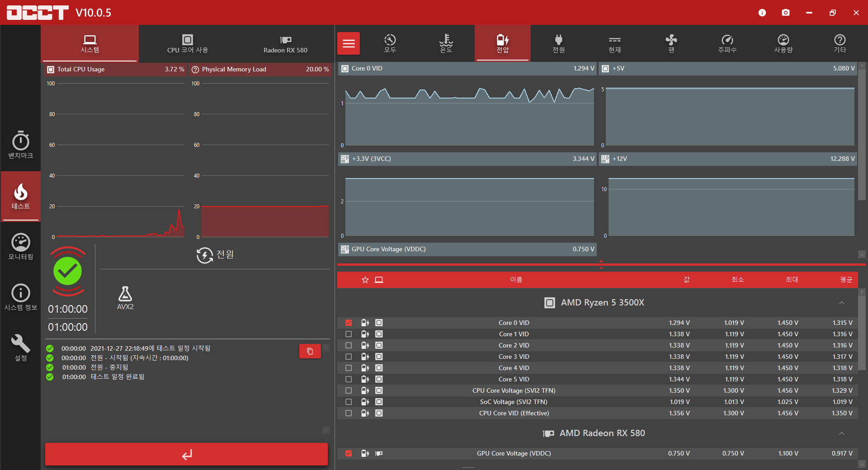Click voltage icon in SoC Voltage row
Viewport: 868px width, 470px height.
365,402
